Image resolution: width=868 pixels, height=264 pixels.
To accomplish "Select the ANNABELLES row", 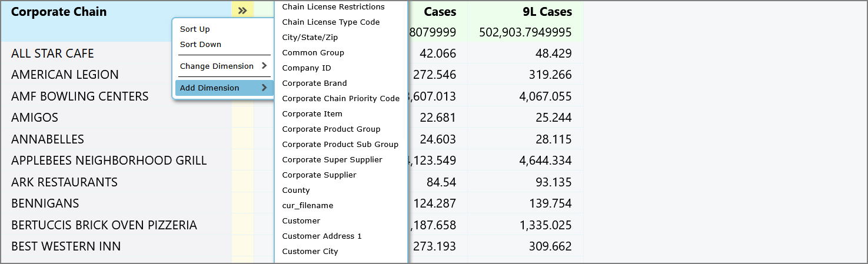I will tap(48, 139).
